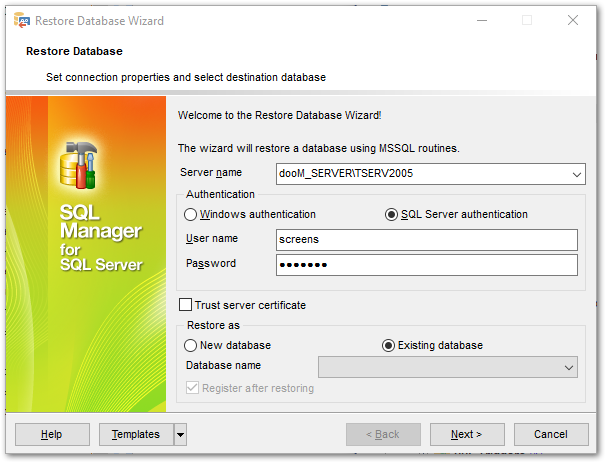Screen dimensions: 606x463
Task: Click the 'Database name' label
Action: 223,366
